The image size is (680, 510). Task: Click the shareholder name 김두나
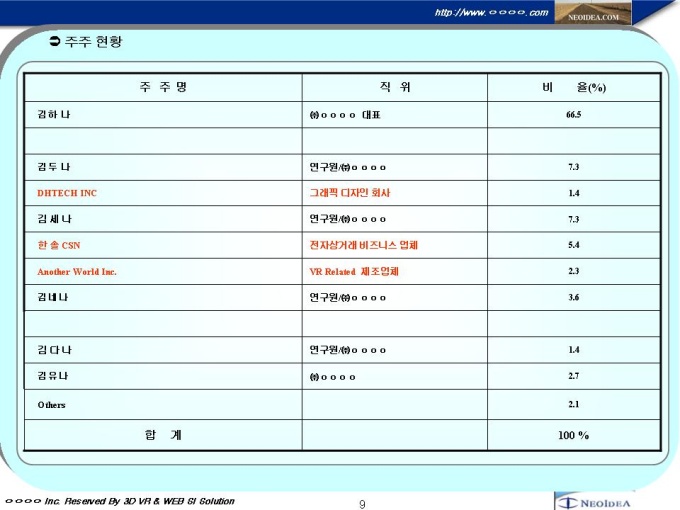tap(54, 167)
